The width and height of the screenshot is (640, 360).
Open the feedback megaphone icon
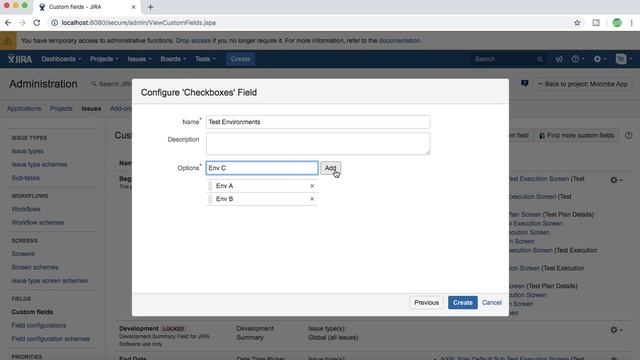(x=559, y=59)
